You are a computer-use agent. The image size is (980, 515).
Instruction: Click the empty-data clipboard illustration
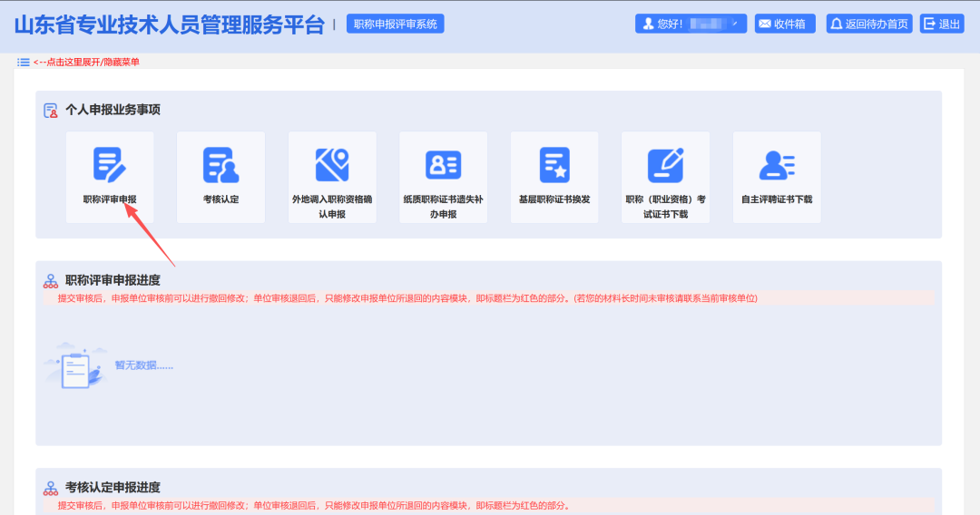coord(75,365)
